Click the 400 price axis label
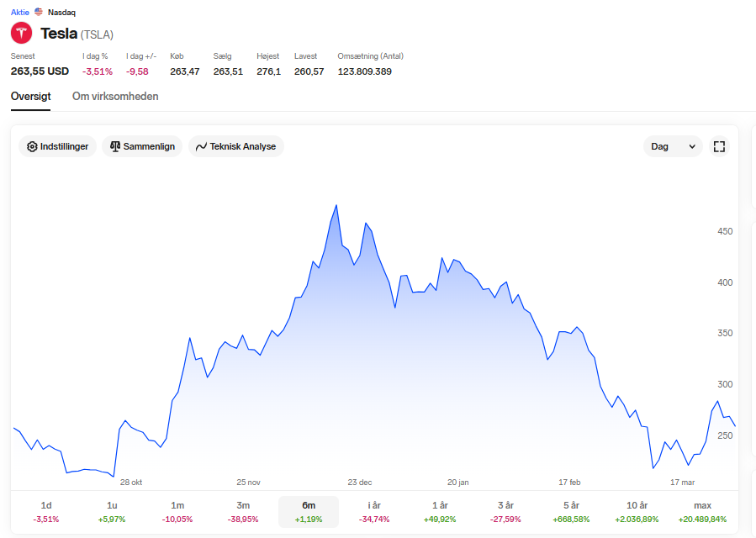The height and width of the screenshot is (538, 756). (x=725, y=282)
